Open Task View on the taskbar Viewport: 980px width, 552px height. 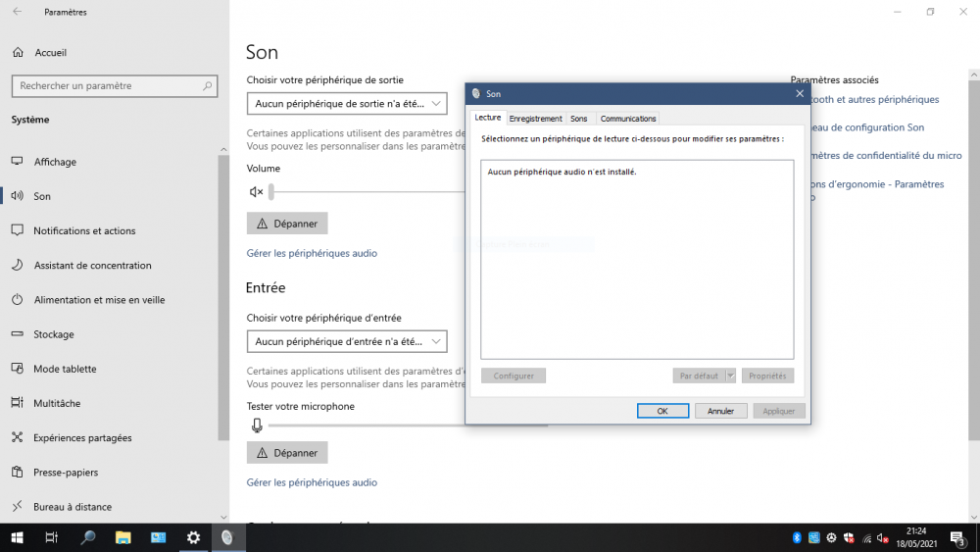coord(52,537)
